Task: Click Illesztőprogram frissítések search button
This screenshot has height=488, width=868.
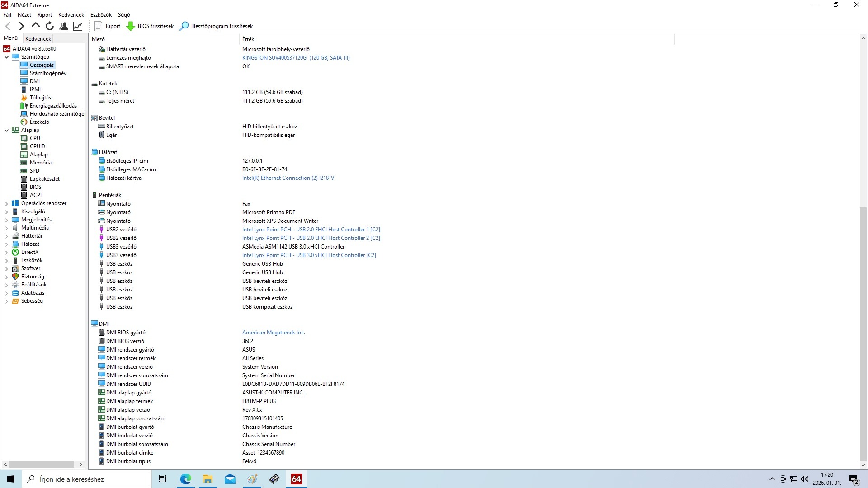Action: (216, 26)
